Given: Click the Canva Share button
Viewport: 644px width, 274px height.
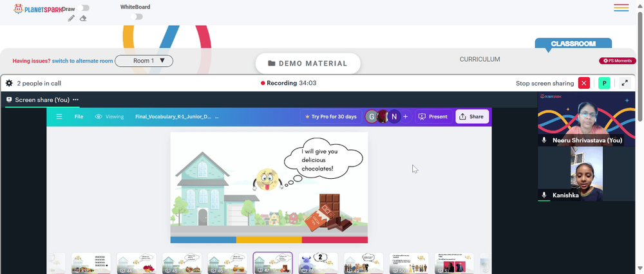Looking at the screenshot, I should tap(472, 116).
